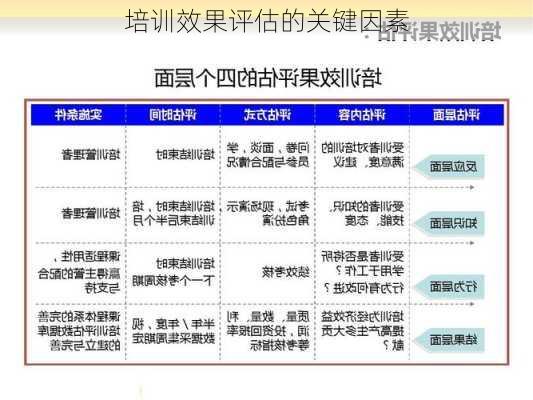Click 培训结束时 in the 反应层面 row
This screenshot has width=533, height=400.
tap(186, 155)
